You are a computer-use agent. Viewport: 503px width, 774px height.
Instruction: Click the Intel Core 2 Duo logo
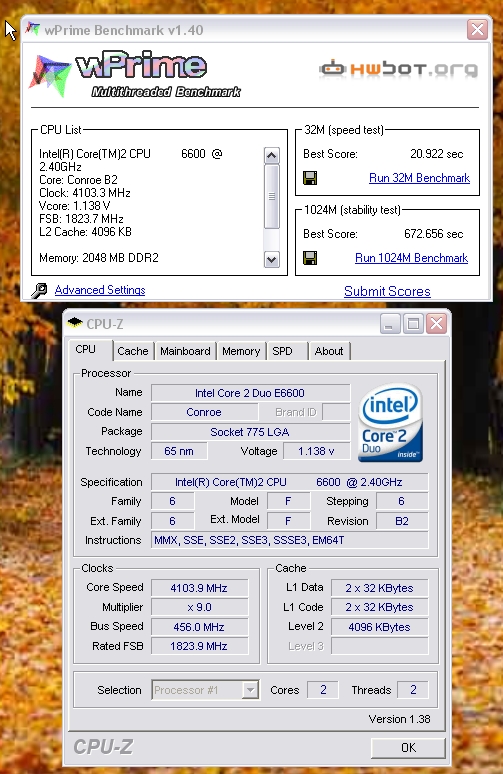(390, 423)
